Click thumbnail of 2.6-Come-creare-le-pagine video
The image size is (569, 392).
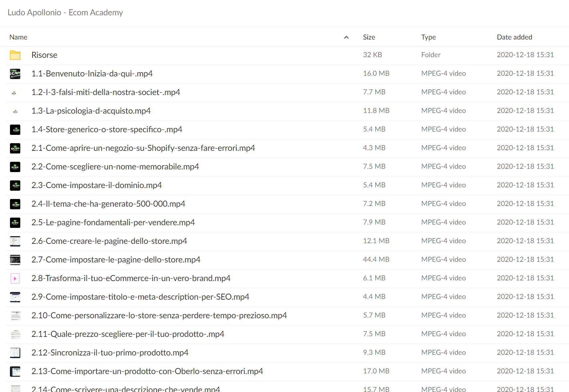click(x=15, y=241)
